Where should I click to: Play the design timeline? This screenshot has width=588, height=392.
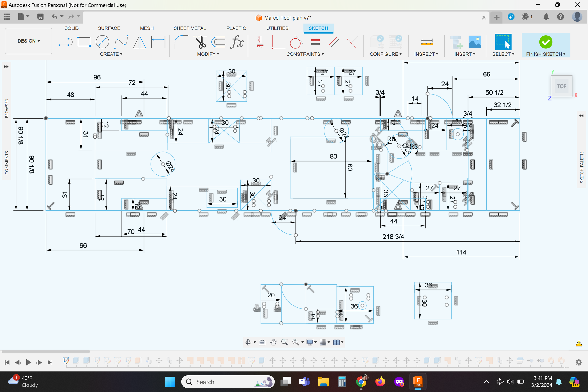(28, 362)
